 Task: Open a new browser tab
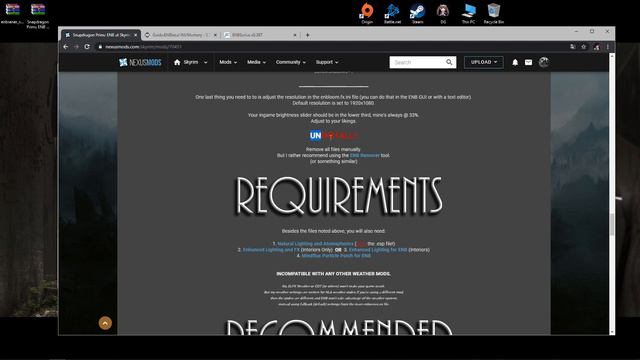(x=307, y=35)
